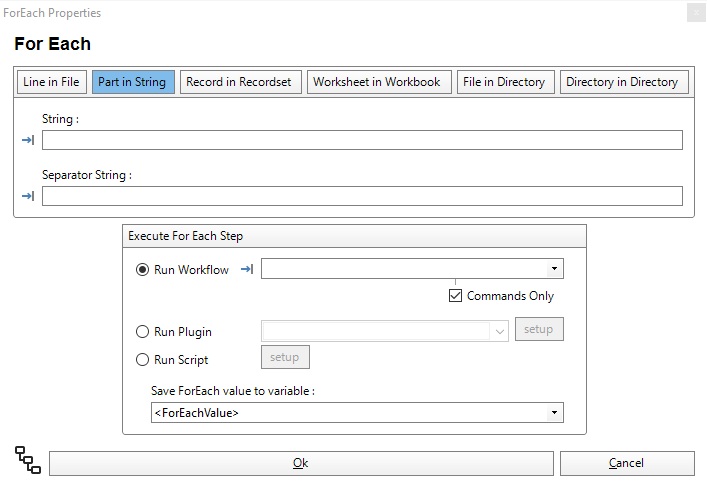Uncheck the Commands Only checkbox
707x488 pixels.
pyautogui.click(x=456, y=296)
